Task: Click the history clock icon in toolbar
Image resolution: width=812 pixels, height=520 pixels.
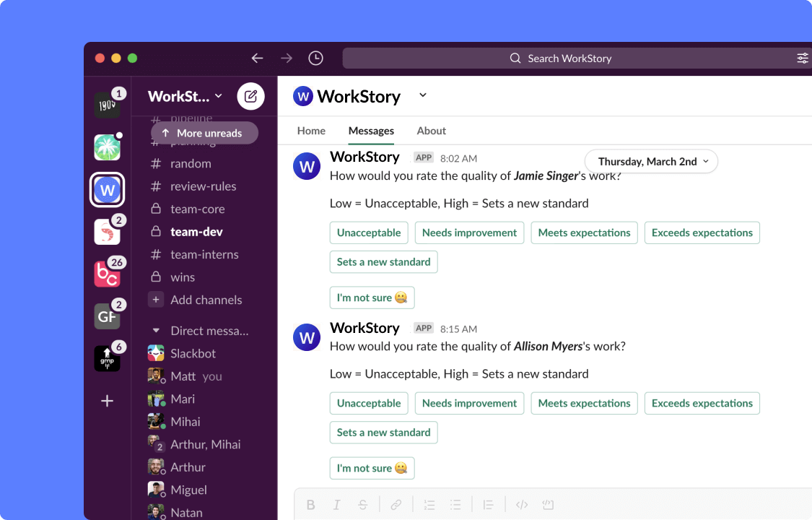Action: [x=315, y=58]
